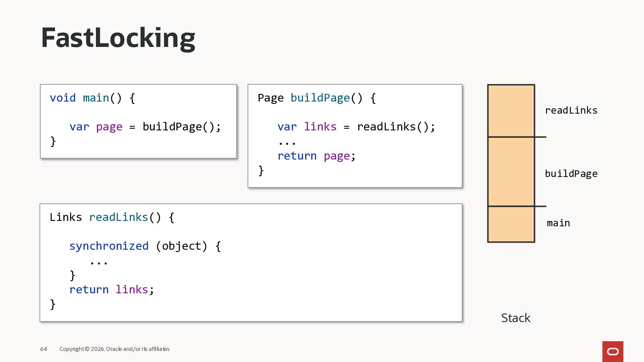Click the Page buildPage() method header
Viewport: 644px width, 362px height.
pos(316,98)
